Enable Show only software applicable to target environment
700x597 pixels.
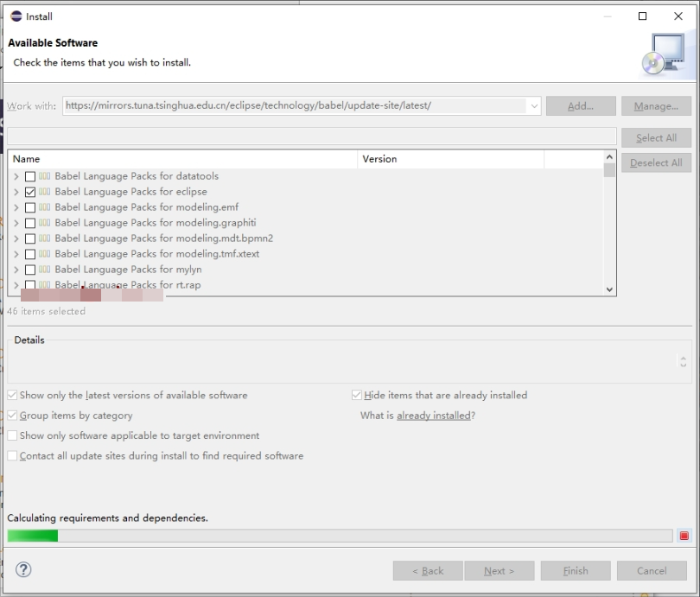tap(12, 435)
